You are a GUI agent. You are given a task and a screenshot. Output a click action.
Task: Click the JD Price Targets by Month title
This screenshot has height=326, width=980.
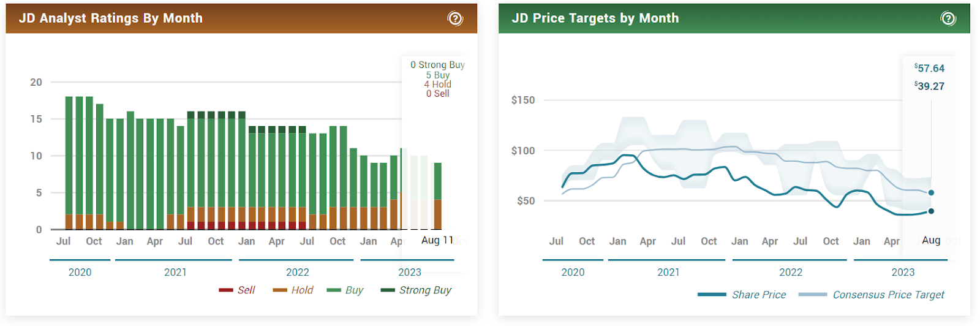click(595, 18)
